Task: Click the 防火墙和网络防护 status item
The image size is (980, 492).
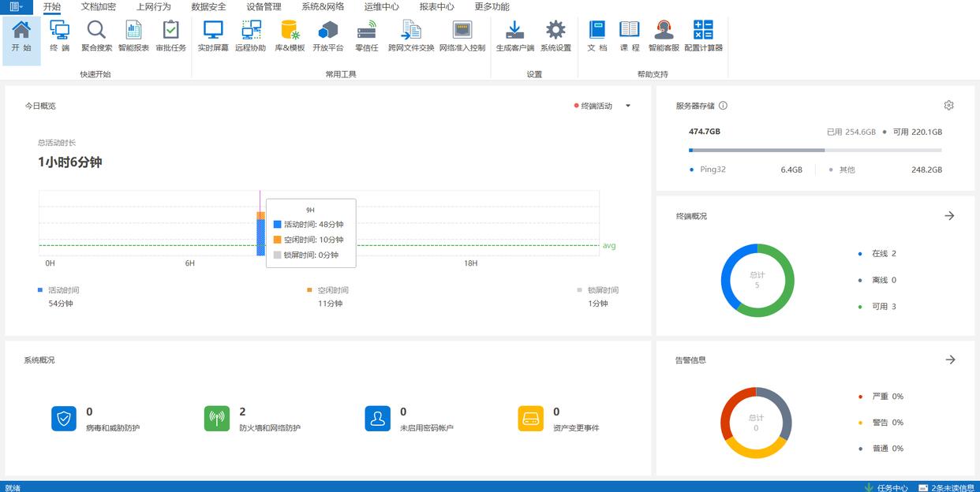Action: coord(269,427)
